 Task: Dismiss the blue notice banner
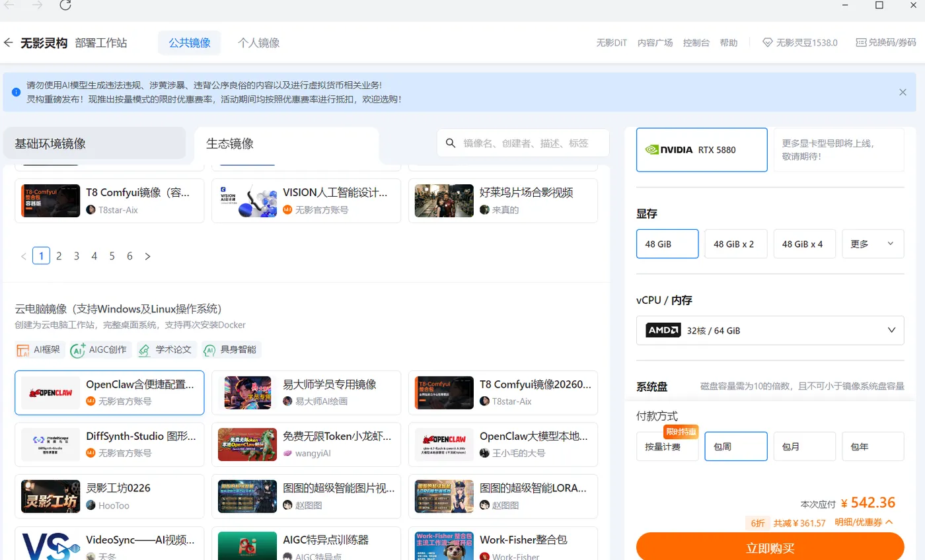click(x=903, y=92)
